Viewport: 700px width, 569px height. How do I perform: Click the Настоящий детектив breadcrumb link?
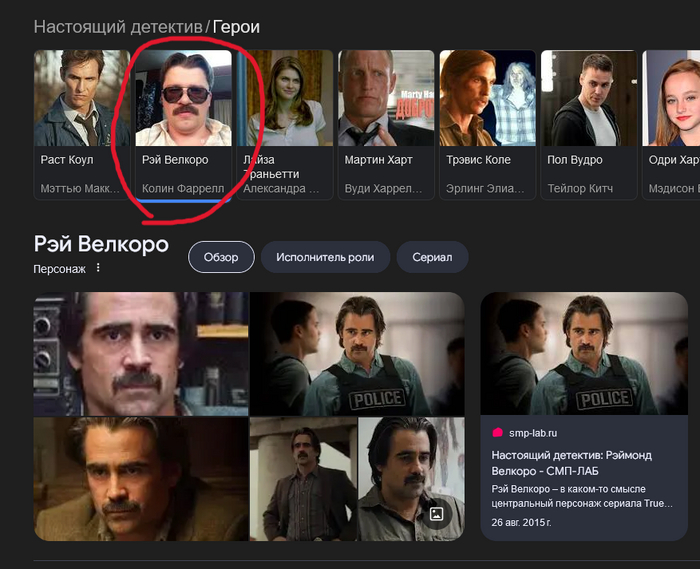119,27
